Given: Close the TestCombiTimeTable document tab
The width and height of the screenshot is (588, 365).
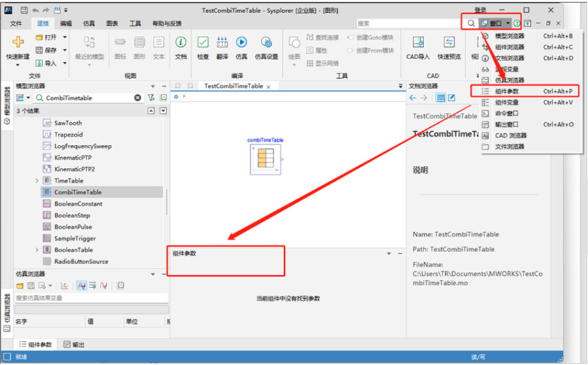Looking at the screenshot, I should coord(269,87).
